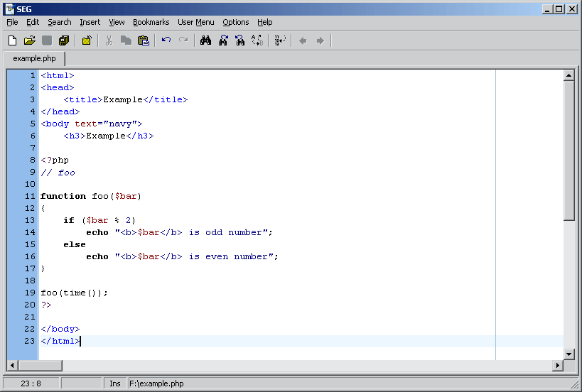Click the window resize grip corner
The height and width of the screenshot is (392, 582).
(x=575, y=384)
